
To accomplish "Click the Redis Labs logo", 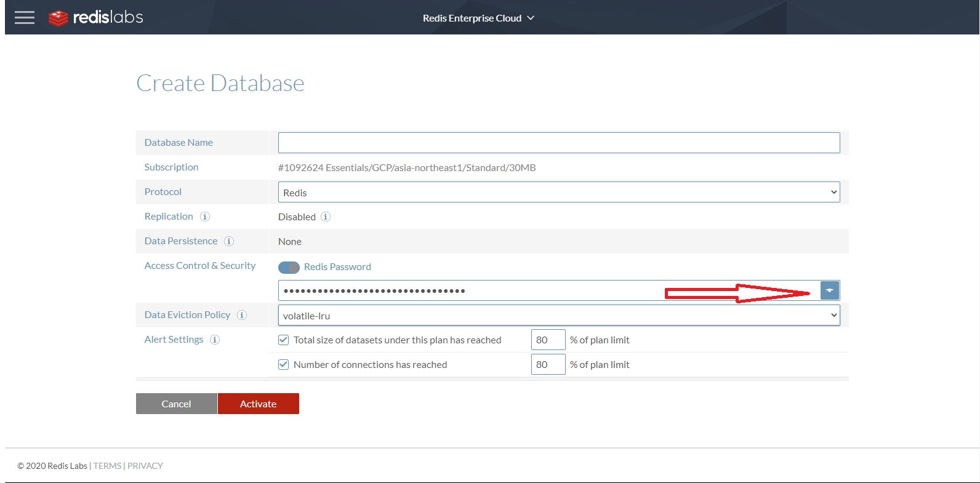I will (96, 18).
